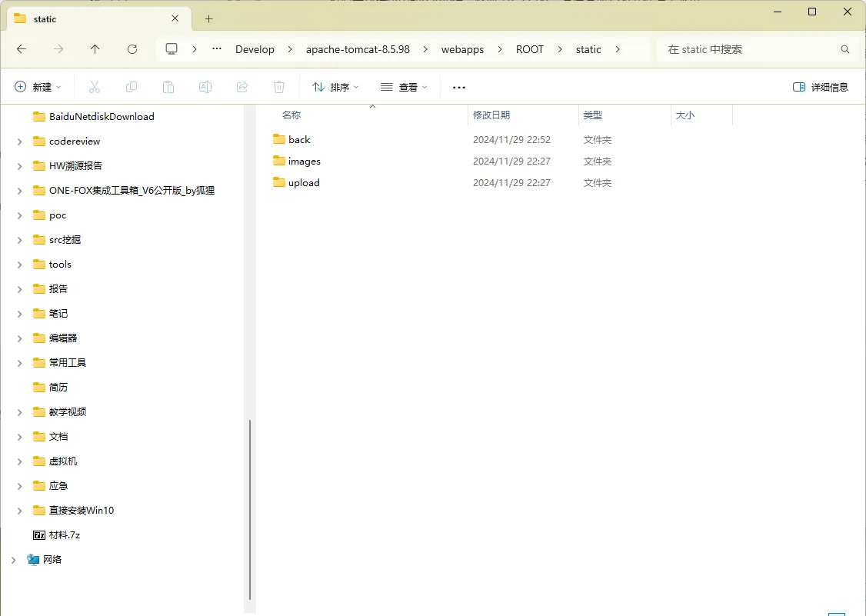Open the 排序 sort dropdown
866x616 pixels.
(x=334, y=86)
